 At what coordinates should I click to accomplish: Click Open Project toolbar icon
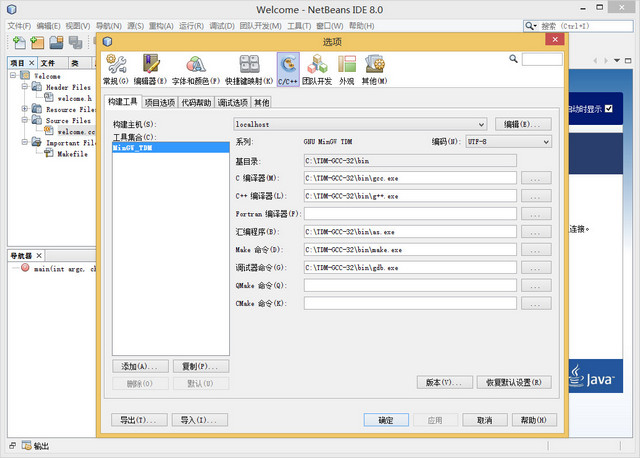tap(56, 42)
